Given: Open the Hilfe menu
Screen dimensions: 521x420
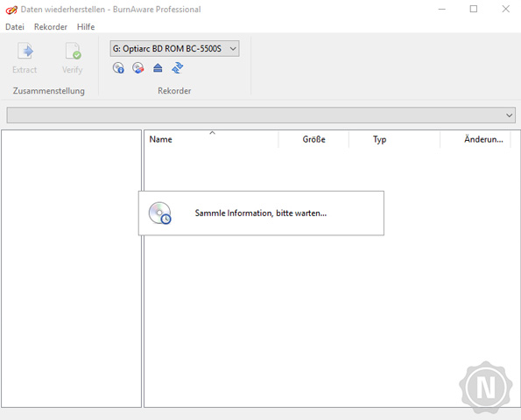Looking at the screenshot, I should [86, 27].
